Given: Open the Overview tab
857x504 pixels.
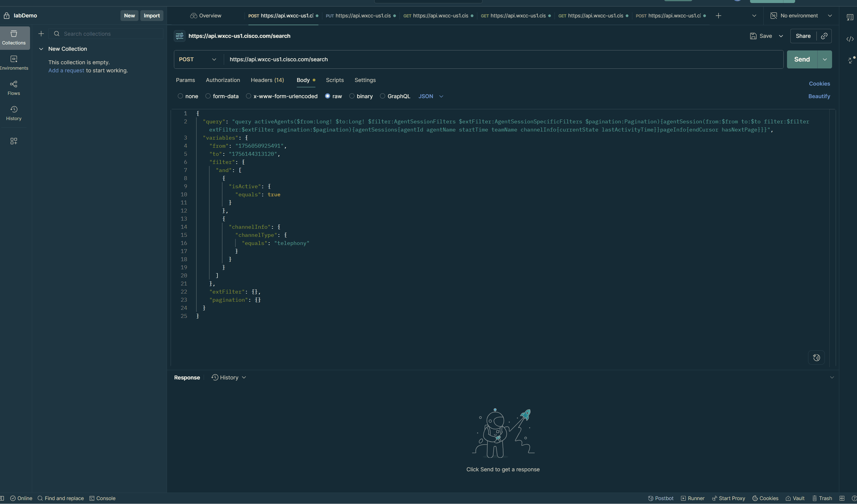Looking at the screenshot, I should [206, 16].
